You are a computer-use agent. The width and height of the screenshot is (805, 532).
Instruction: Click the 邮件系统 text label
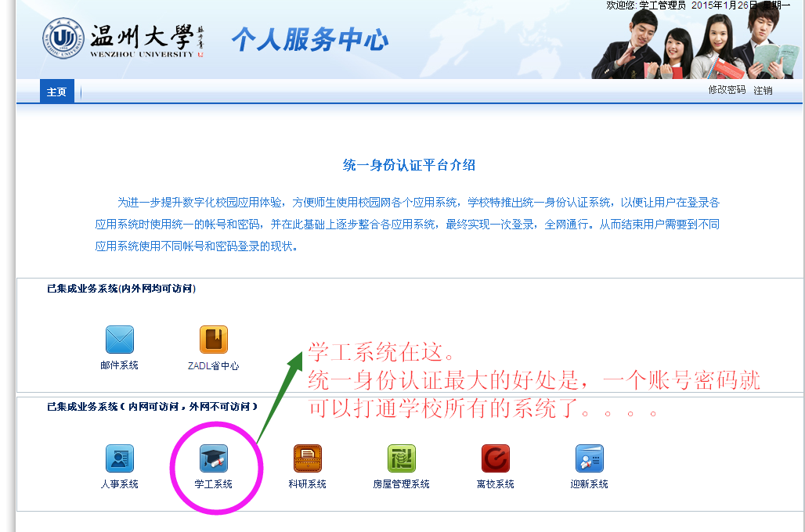coord(120,365)
